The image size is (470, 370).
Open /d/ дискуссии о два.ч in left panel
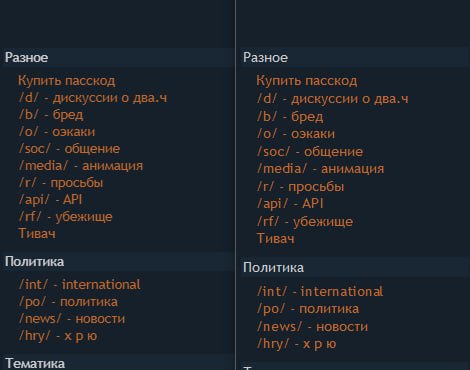93,98
